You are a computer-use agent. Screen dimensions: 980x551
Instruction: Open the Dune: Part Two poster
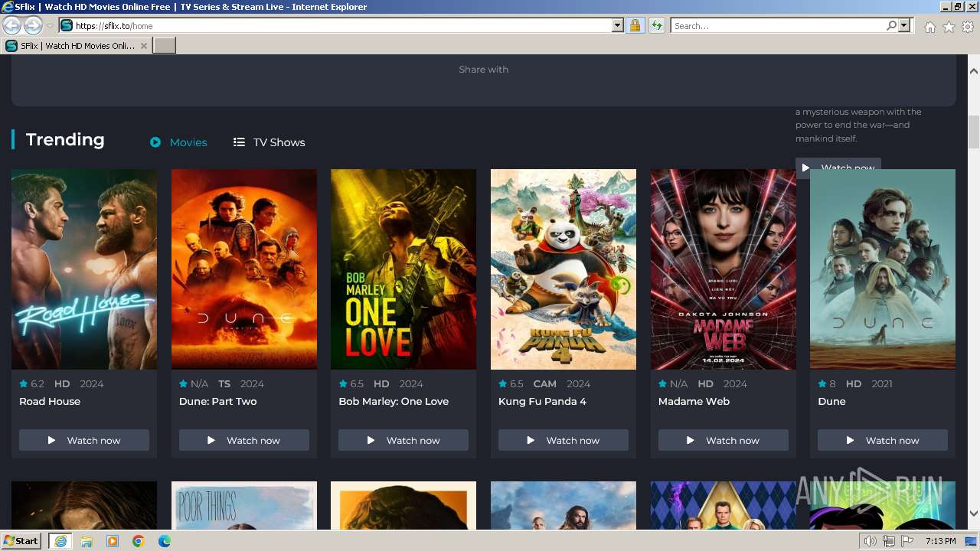(x=244, y=269)
